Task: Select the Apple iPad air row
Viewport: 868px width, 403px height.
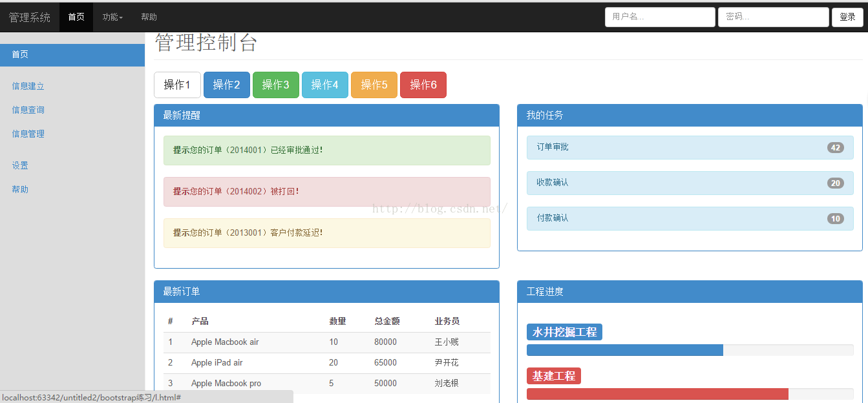Action: click(327, 363)
